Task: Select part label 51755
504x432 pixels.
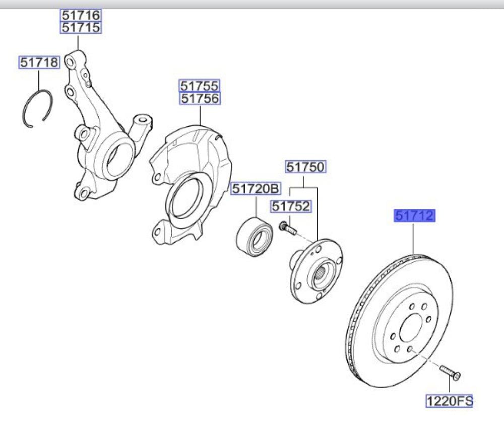Action: tap(200, 86)
